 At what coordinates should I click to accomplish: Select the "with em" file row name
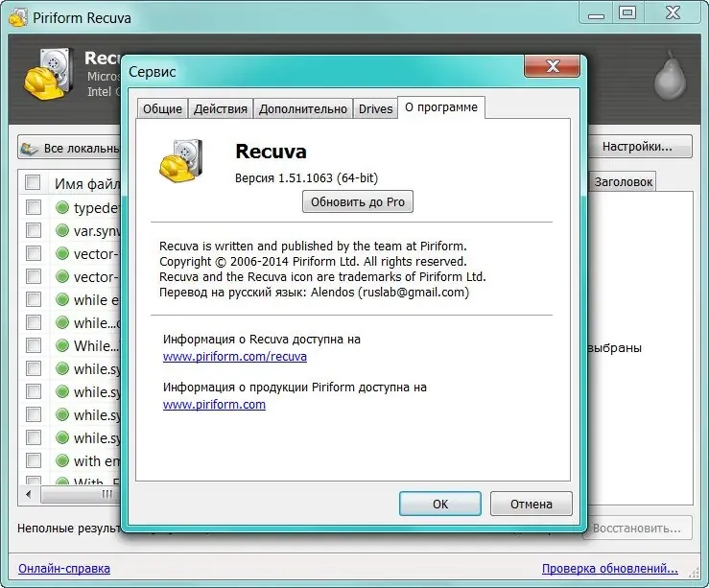(97, 461)
